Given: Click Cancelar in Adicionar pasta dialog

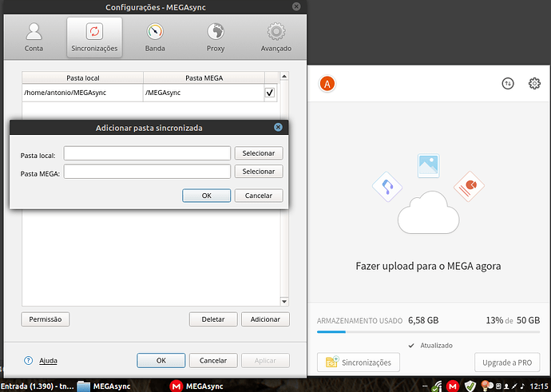Looking at the screenshot, I should [259, 196].
